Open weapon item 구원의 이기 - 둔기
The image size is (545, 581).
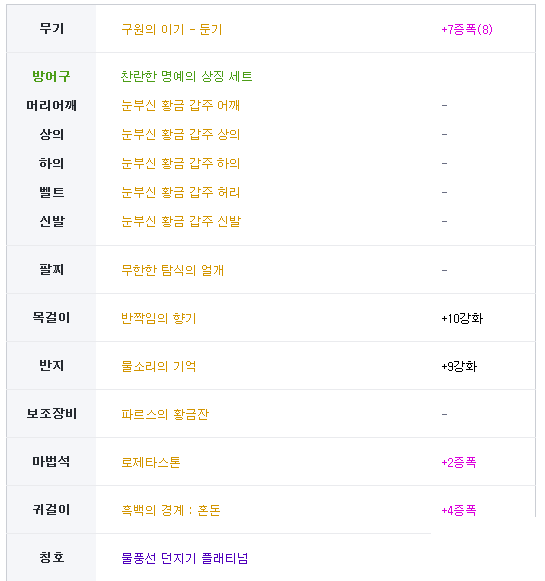172,29
